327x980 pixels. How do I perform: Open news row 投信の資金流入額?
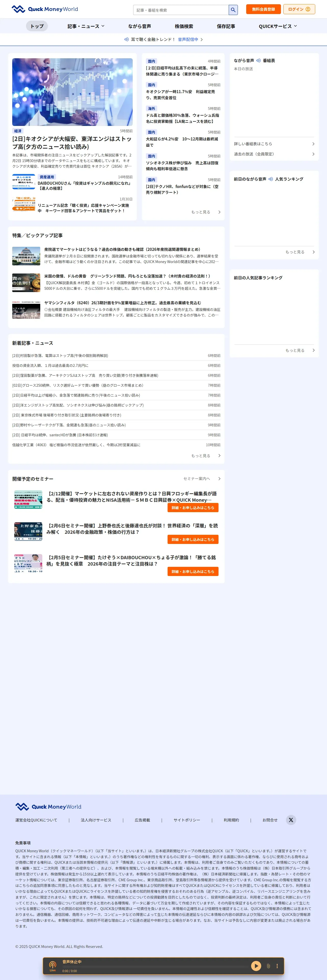pyautogui.click(x=116, y=366)
